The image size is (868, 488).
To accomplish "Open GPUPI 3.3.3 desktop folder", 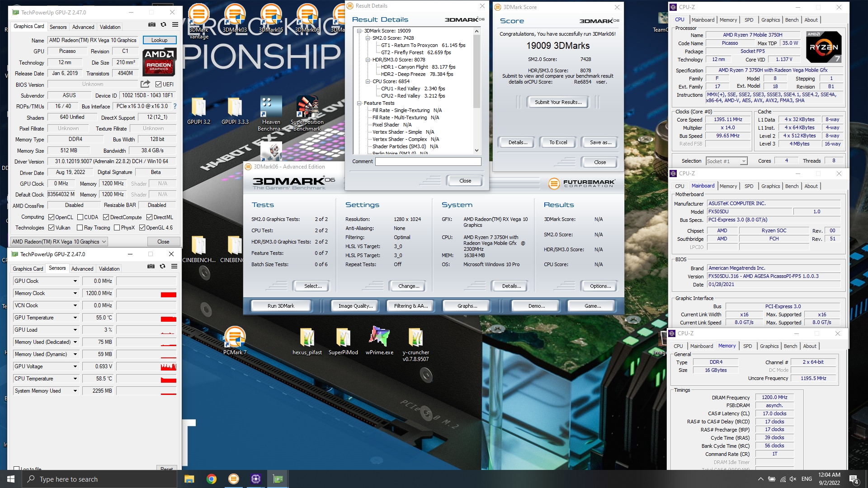I will click(x=235, y=111).
